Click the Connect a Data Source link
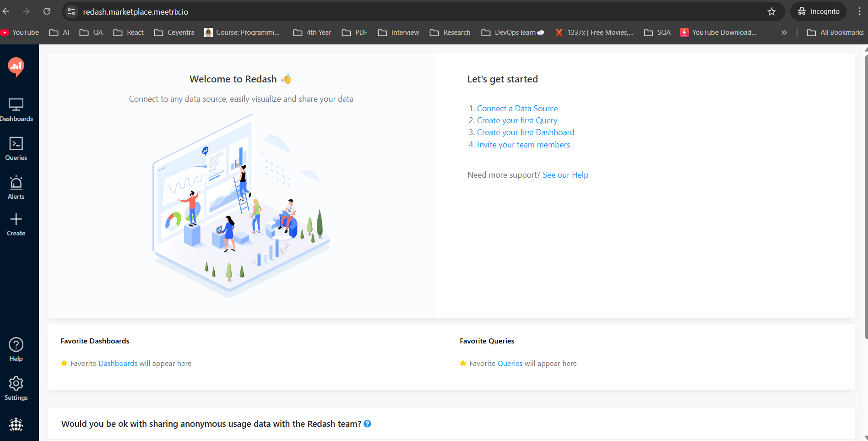The width and height of the screenshot is (868, 441). pyautogui.click(x=517, y=109)
